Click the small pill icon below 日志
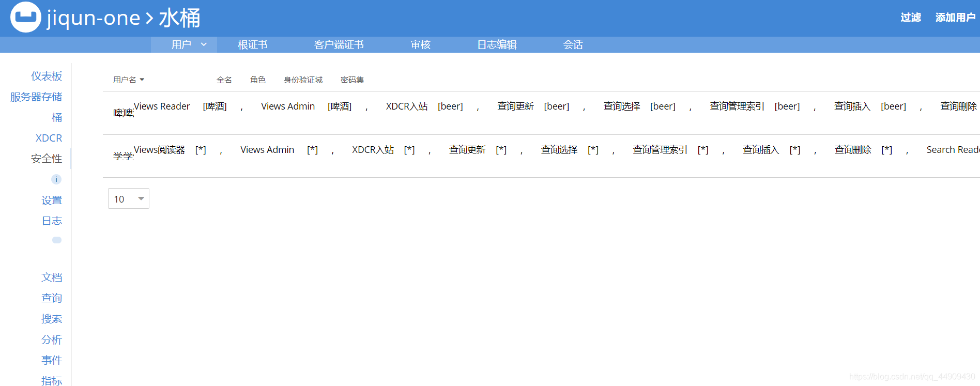 57,240
